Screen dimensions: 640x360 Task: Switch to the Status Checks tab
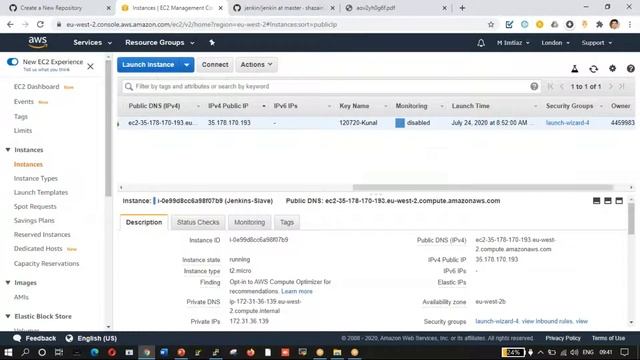tap(198, 222)
